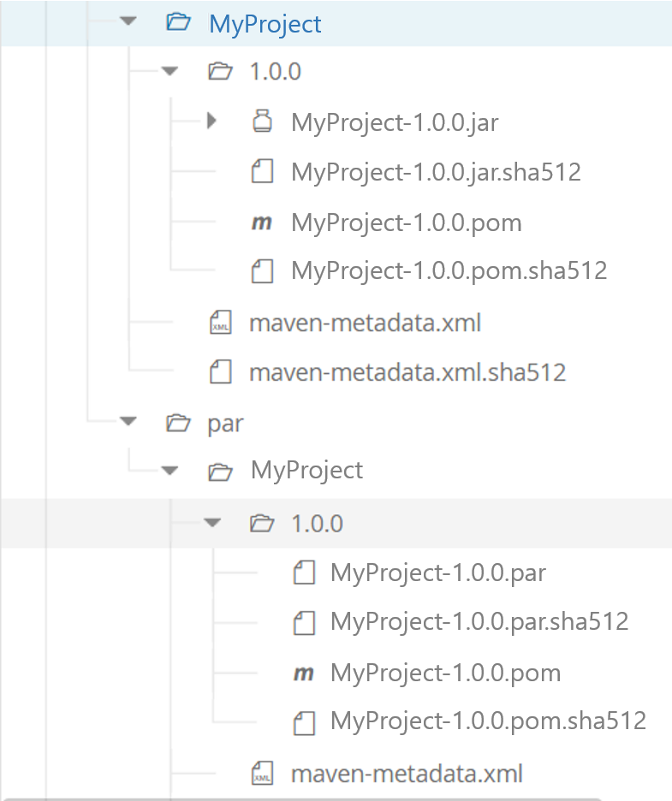Click the file icon for MyProject-1.0.0.par

point(304,573)
